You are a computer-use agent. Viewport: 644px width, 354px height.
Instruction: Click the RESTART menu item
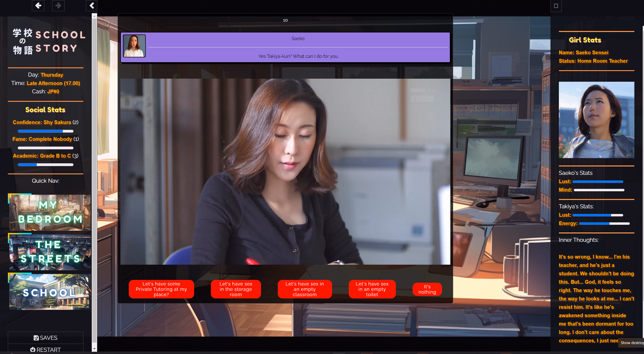click(46, 349)
